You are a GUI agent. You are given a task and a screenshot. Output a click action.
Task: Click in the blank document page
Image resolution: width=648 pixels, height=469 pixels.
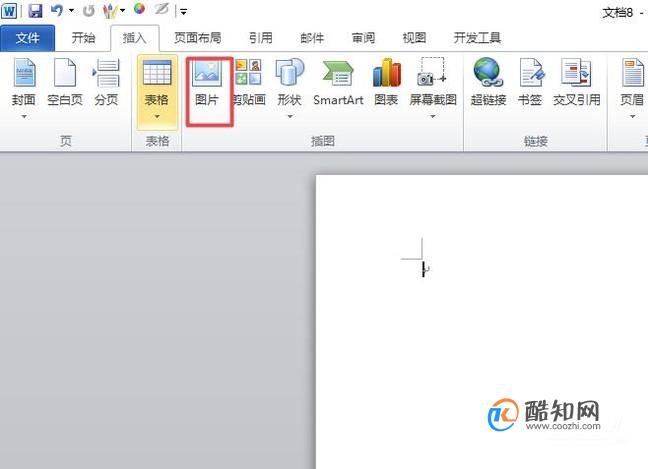pos(482,322)
